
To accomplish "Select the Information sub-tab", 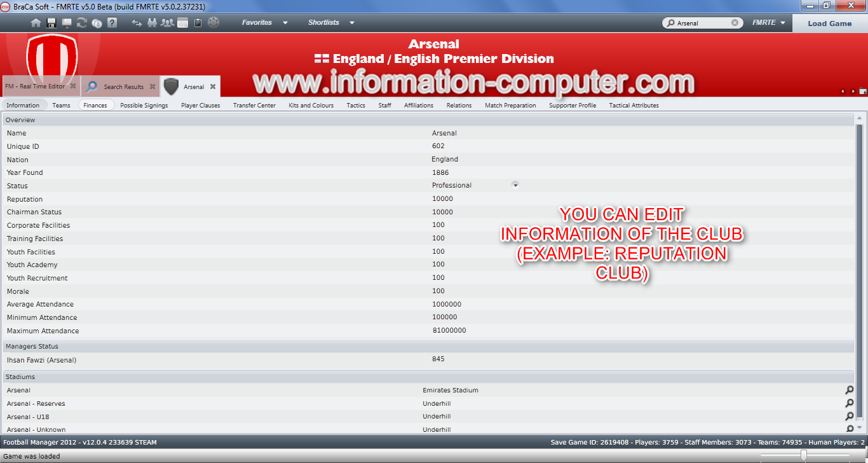I will pos(23,105).
